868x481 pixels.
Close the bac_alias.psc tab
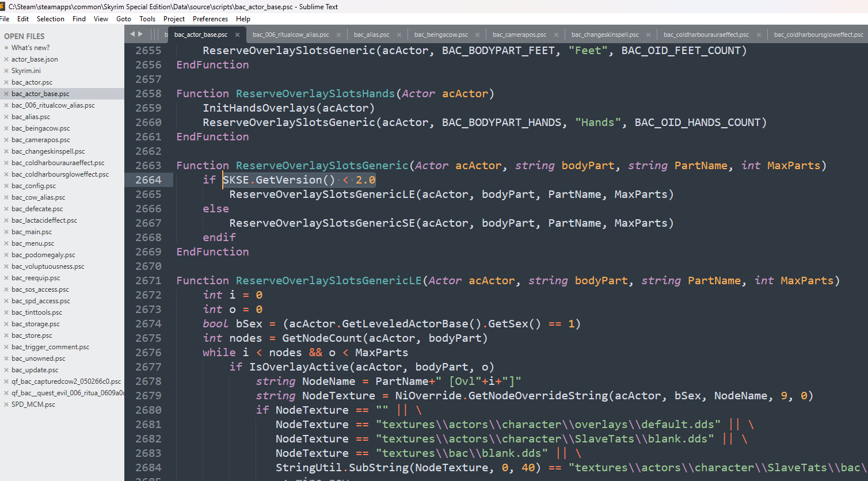(x=399, y=35)
